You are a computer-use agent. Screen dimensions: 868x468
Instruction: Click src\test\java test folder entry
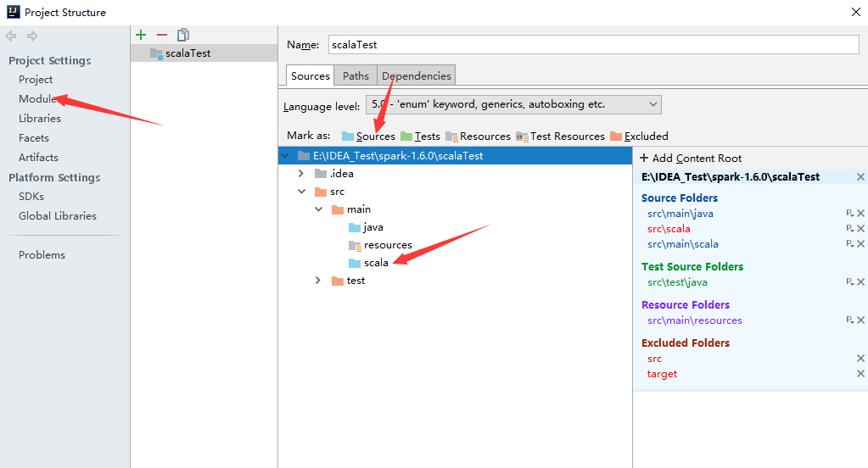[678, 282]
